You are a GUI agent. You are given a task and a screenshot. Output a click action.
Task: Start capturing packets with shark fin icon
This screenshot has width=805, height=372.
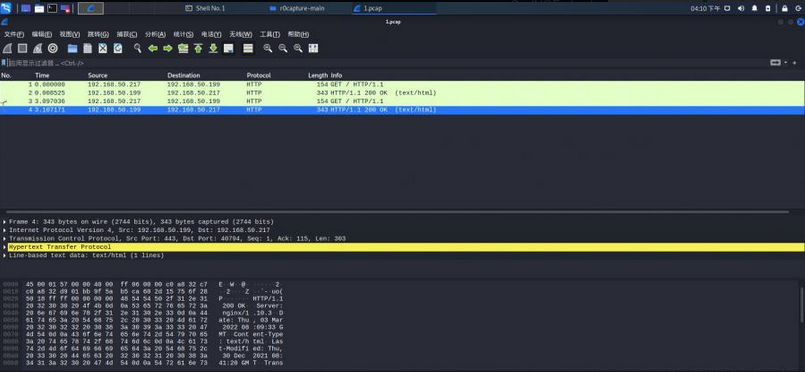[7, 48]
